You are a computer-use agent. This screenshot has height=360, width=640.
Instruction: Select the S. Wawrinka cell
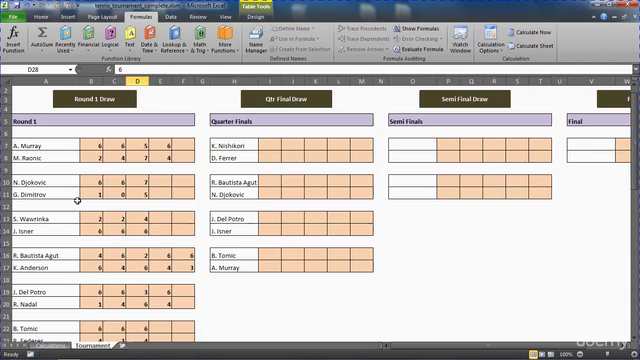click(46, 219)
